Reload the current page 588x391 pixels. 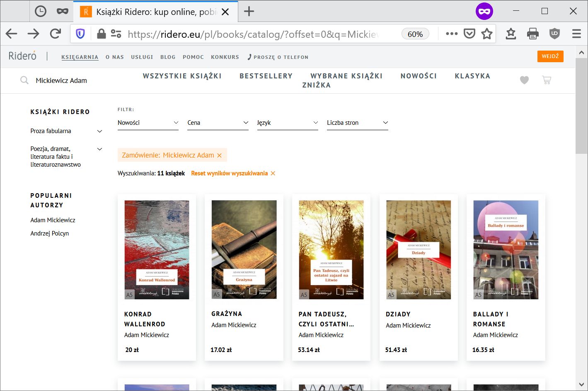pos(56,34)
